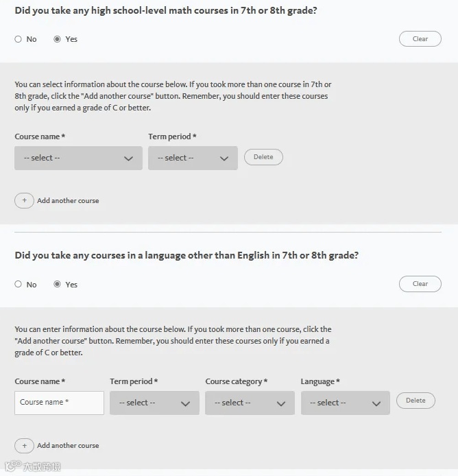Select Yes for high school-level math courses
Screen dimensions: 458x476
[x=58, y=39]
